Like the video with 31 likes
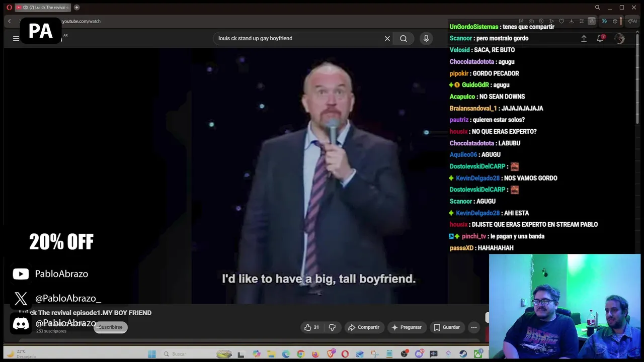This screenshot has height=362, width=644. (x=311, y=327)
